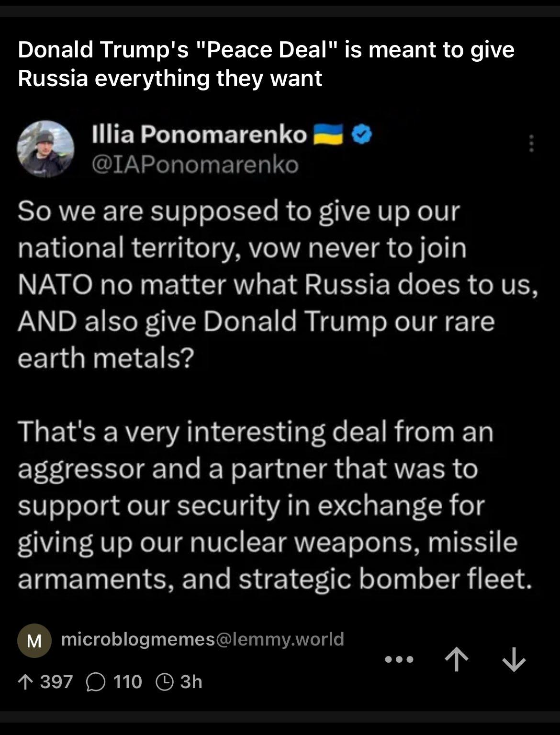Click the "M" community avatar icon
The image size is (560, 735).
point(34,640)
